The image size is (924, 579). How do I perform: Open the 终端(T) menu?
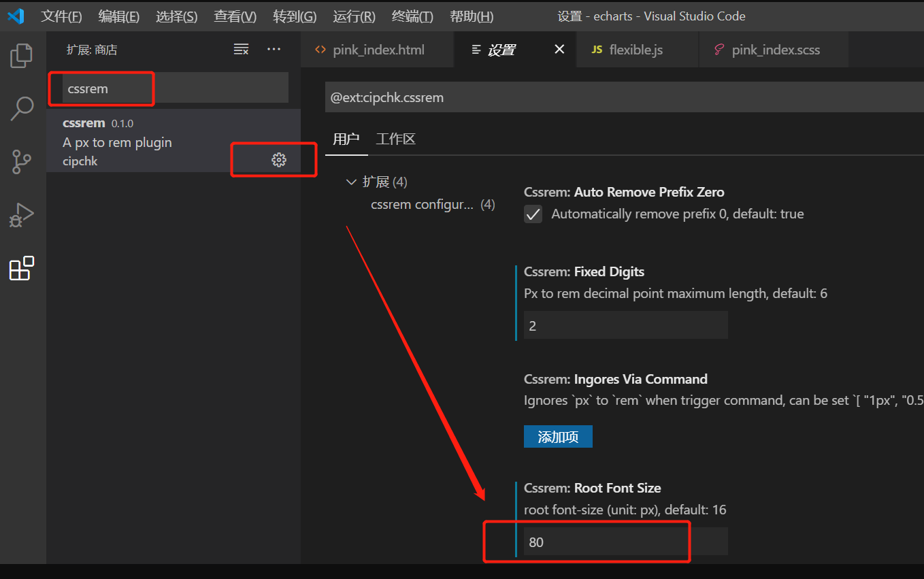(x=412, y=16)
